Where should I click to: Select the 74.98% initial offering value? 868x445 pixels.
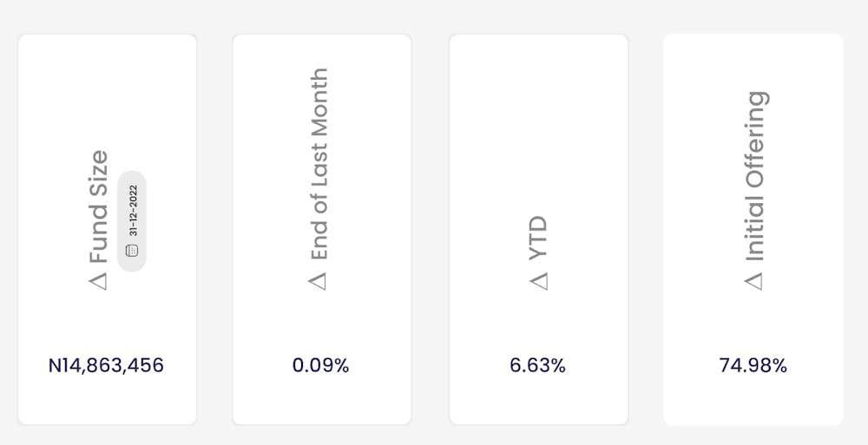753,365
